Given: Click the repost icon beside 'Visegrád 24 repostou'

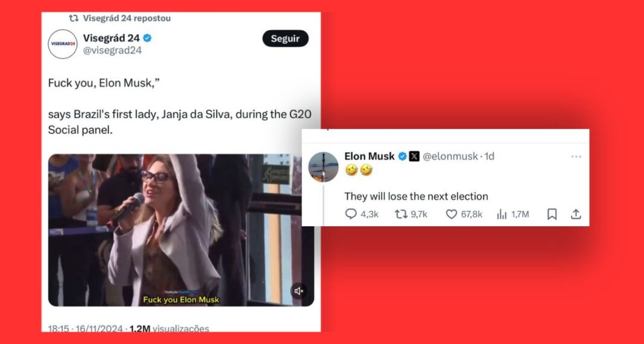Looking at the screenshot, I should click(x=74, y=18).
